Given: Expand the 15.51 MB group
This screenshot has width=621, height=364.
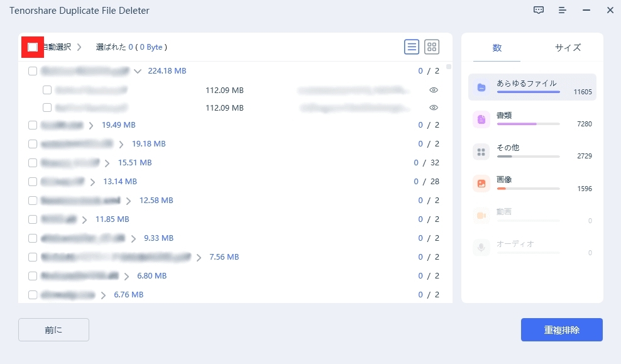Looking at the screenshot, I should pyautogui.click(x=107, y=163).
